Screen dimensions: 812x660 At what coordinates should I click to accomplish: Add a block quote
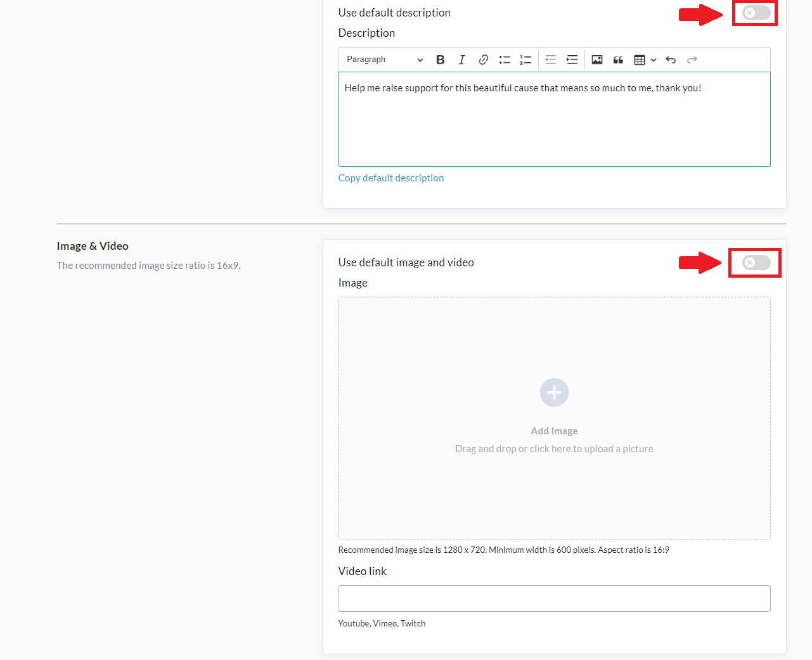pos(618,60)
